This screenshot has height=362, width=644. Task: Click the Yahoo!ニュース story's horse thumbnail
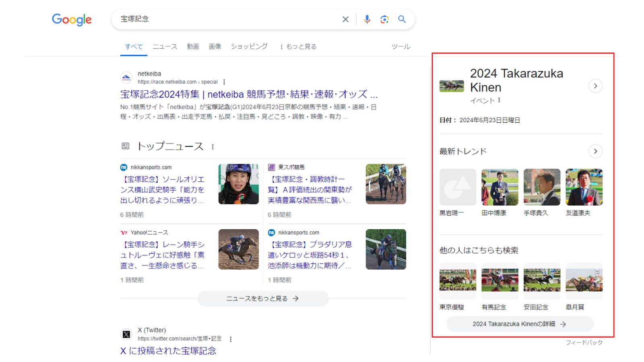point(238,249)
